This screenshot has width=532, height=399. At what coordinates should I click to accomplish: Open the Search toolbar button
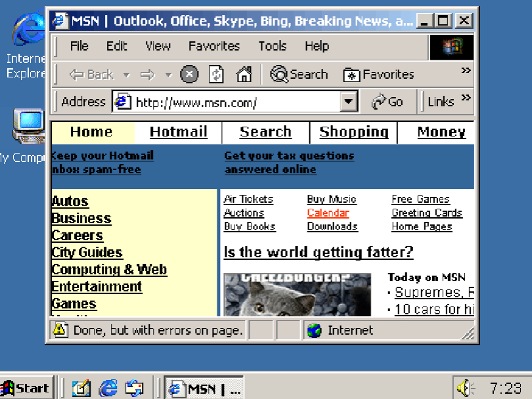299,74
